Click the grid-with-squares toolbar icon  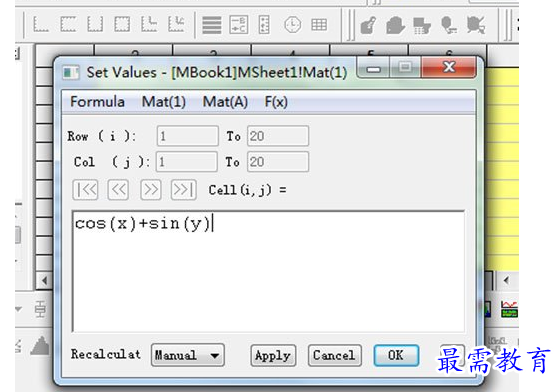pos(422,26)
